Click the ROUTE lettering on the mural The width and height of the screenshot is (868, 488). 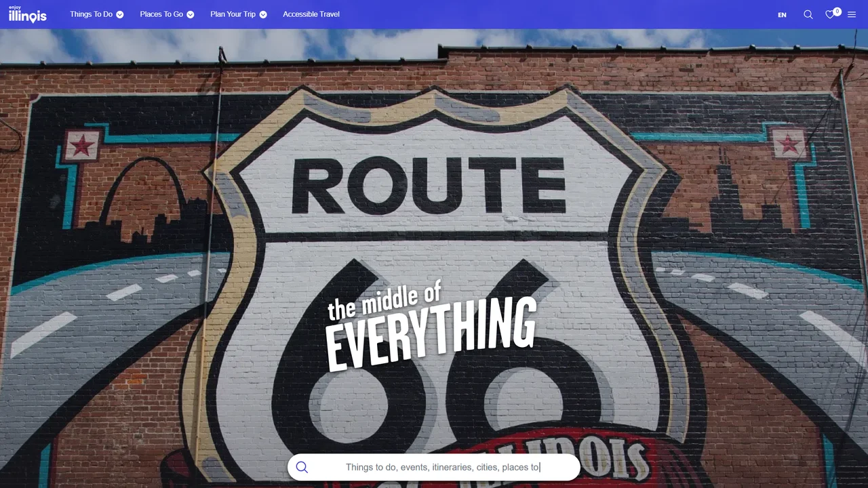point(428,185)
